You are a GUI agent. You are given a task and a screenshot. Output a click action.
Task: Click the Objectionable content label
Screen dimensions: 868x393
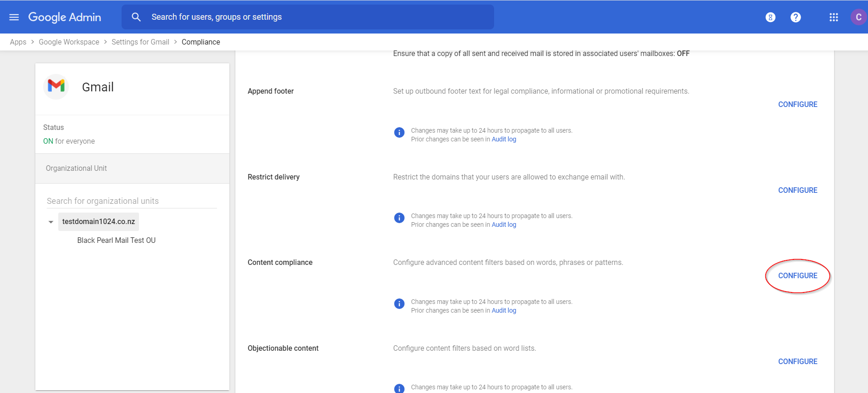[x=283, y=348]
